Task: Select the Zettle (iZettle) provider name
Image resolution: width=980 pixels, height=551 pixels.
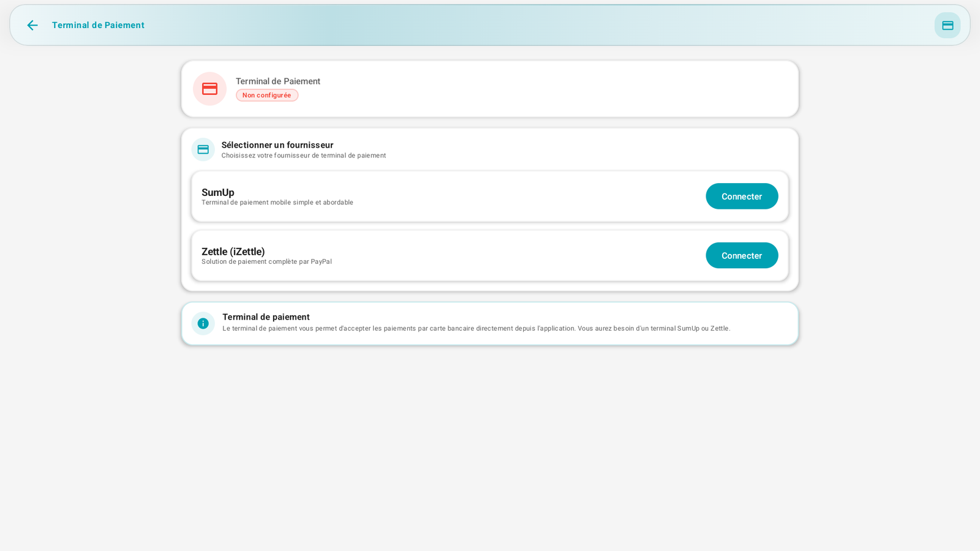Action: click(x=233, y=252)
